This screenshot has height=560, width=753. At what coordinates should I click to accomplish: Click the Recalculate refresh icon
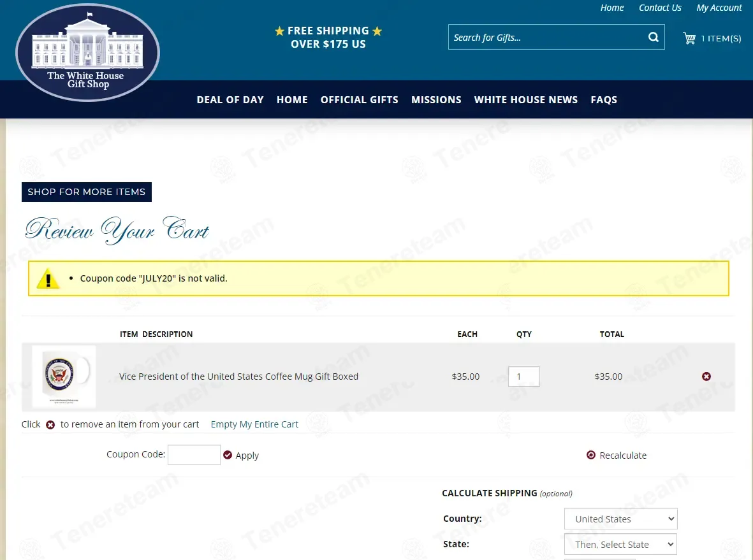pos(591,455)
